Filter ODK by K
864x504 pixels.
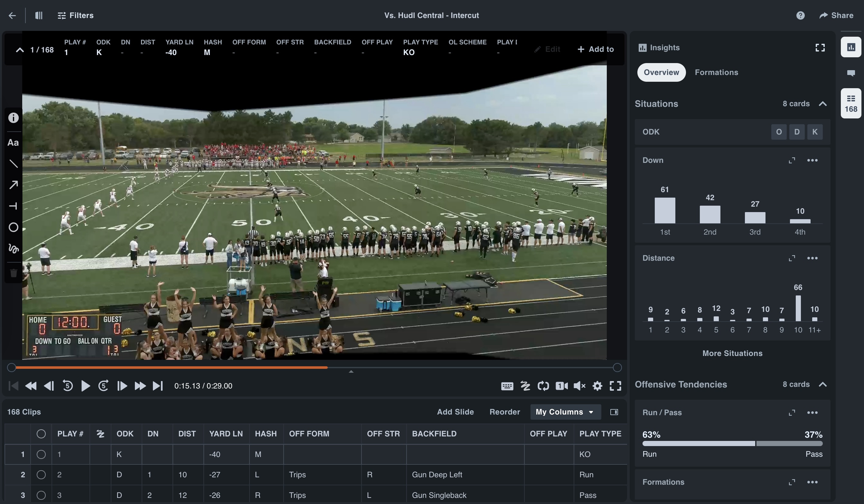point(815,132)
